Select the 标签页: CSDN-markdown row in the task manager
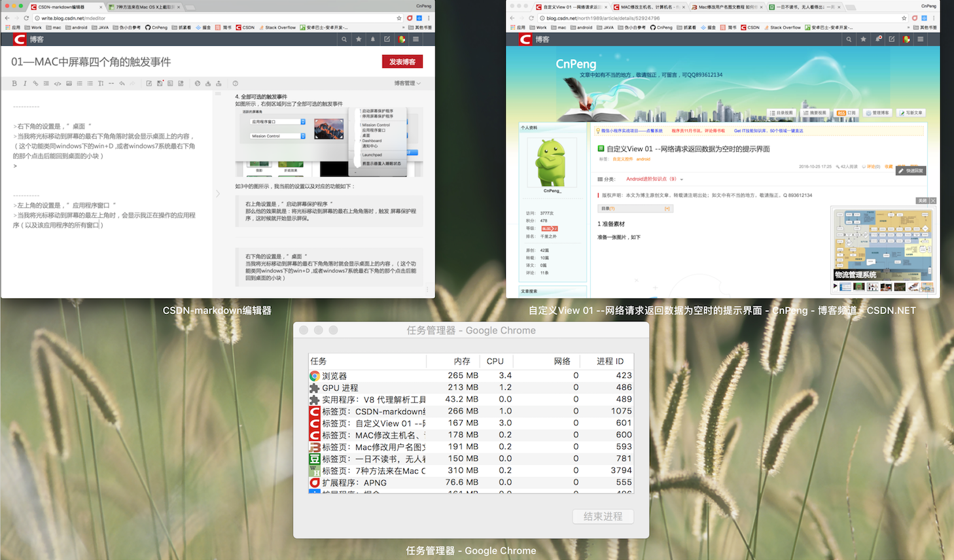This screenshot has width=954, height=560. click(x=471, y=411)
